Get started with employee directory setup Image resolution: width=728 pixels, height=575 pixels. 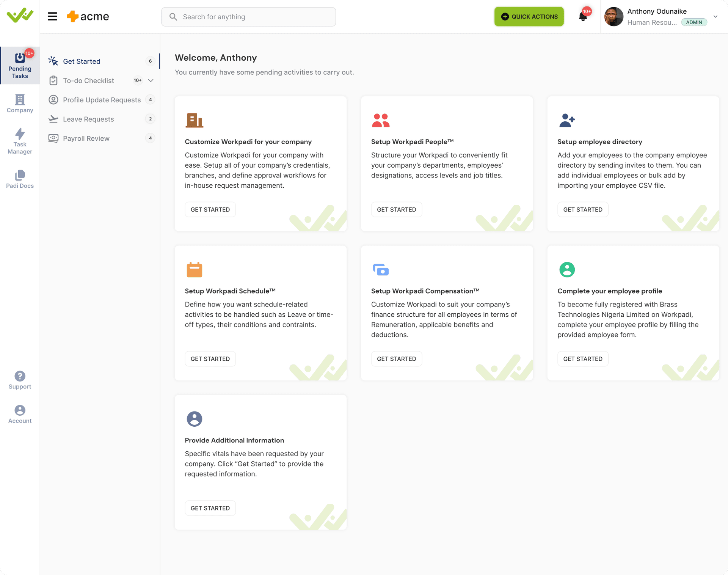(x=583, y=209)
